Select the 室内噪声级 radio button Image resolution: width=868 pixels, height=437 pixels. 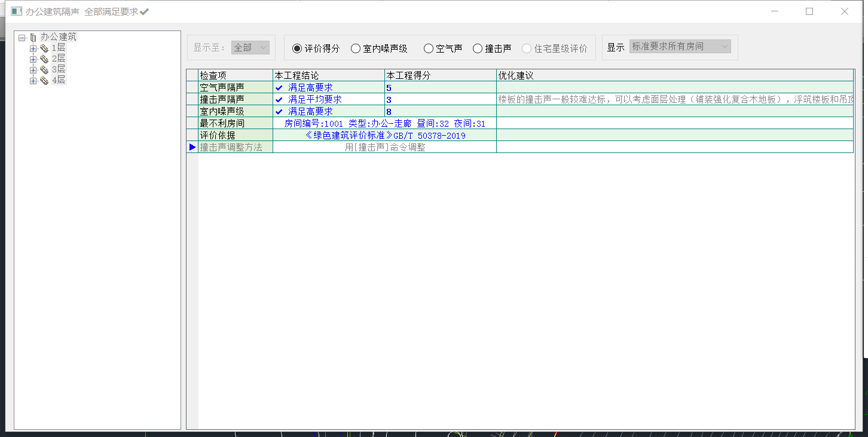[356, 48]
